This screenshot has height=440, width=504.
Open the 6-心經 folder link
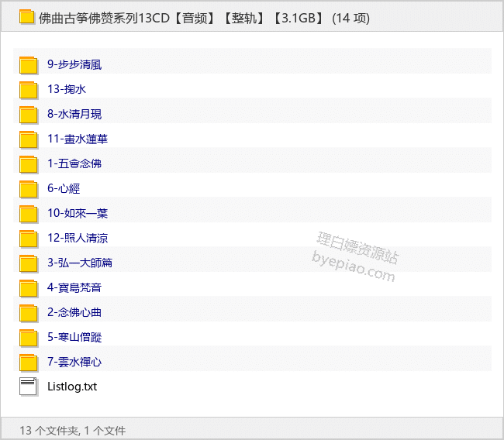coord(64,188)
